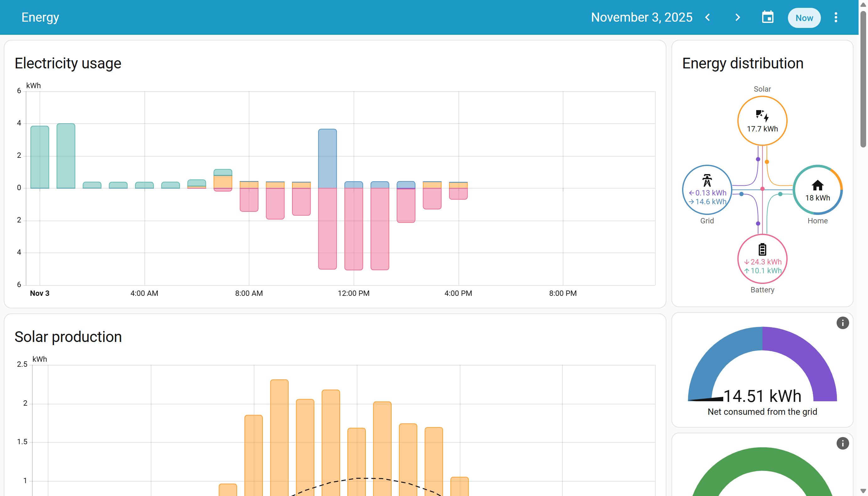Click the Now button
The height and width of the screenshot is (496, 868).
(x=804, y=18)
